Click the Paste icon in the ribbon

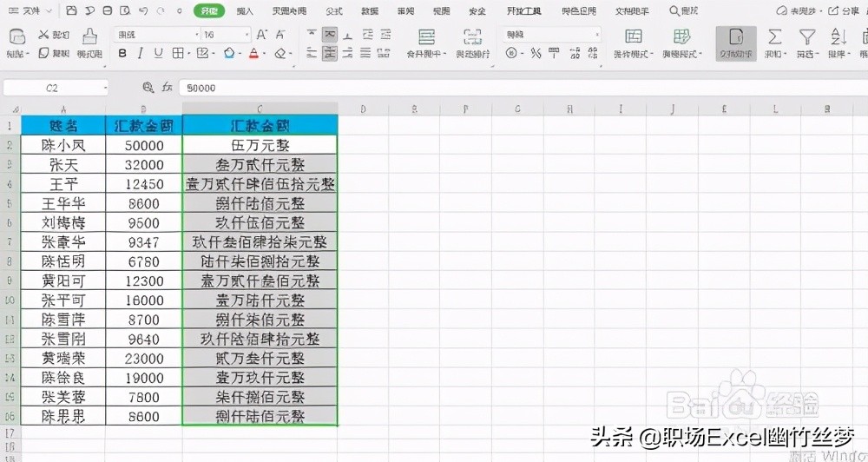click(x=17, y=37)
